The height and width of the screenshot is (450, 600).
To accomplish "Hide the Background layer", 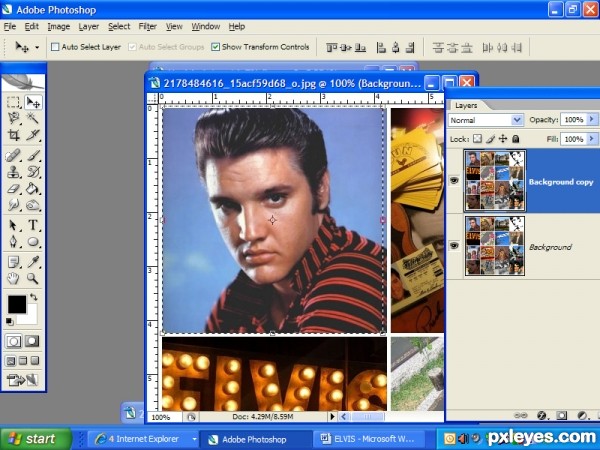I will (x=454, y=245).
